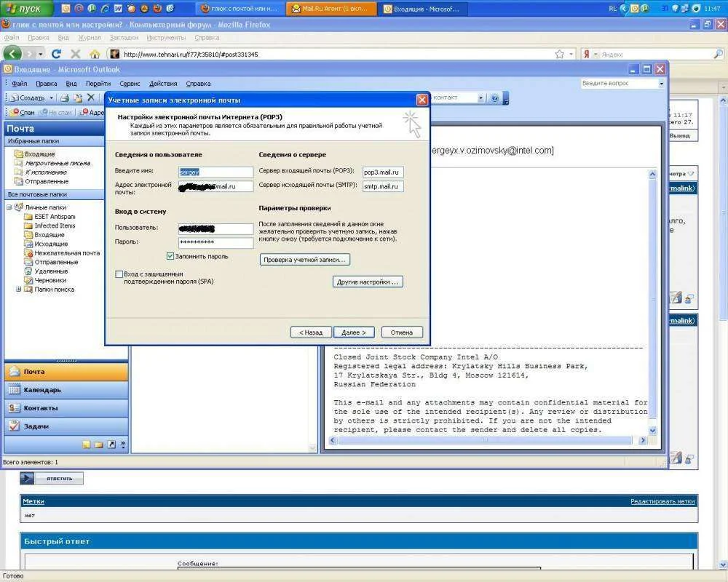The height and width of the screenshot is (582, 728).
Task: Toggle the 'Запомнить пароль' checkbox
Action: pyautogui.click(x=170, y=256)
